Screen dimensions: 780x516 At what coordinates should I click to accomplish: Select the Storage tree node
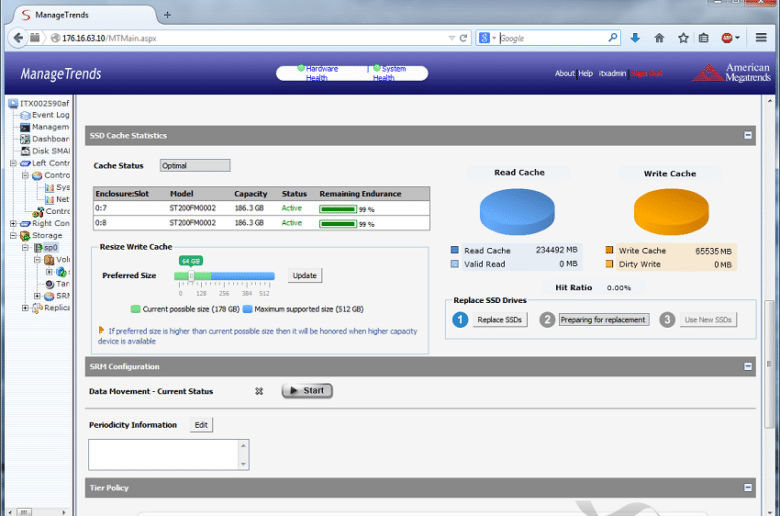(x=47, y=235)
